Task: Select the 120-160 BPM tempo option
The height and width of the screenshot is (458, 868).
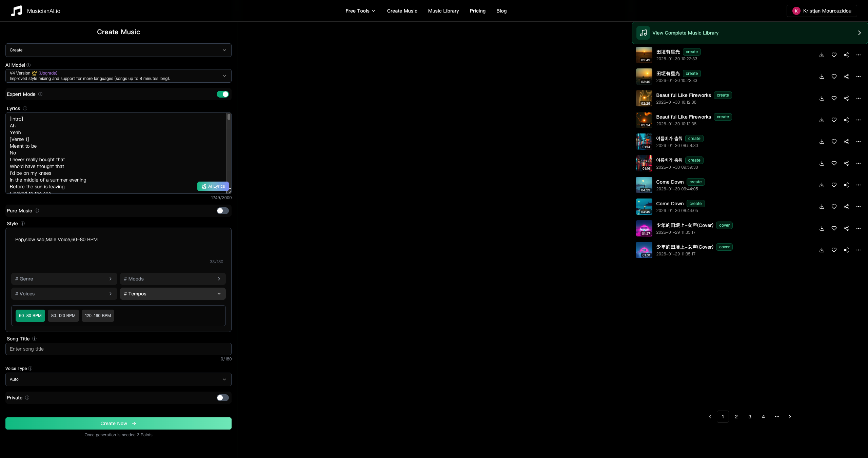Action: pos(98,315)
